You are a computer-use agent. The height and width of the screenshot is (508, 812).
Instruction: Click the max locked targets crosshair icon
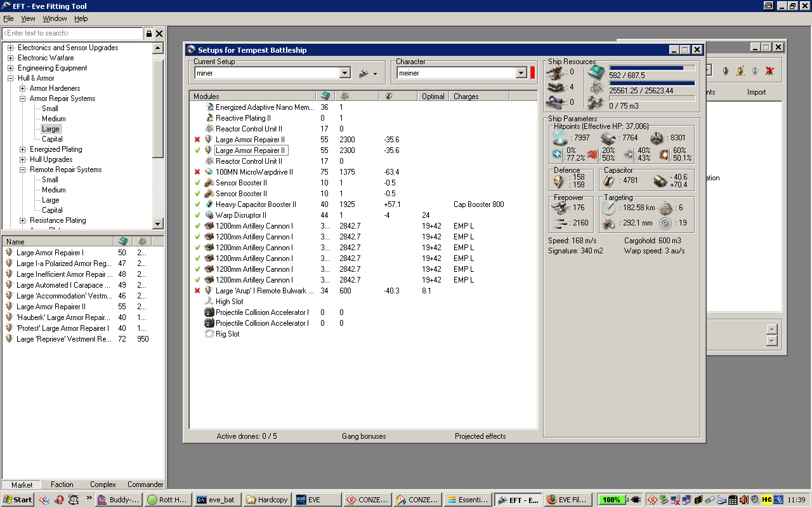[665, 208]
